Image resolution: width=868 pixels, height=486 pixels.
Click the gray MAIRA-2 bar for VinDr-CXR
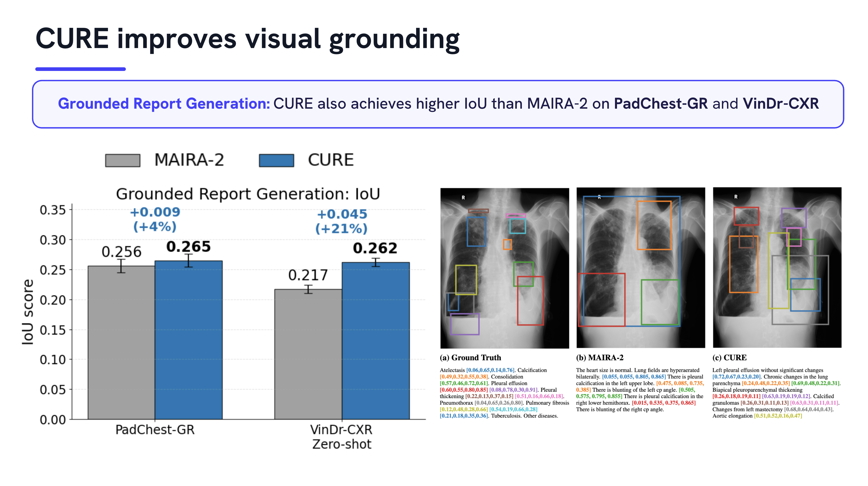point(308,354)
